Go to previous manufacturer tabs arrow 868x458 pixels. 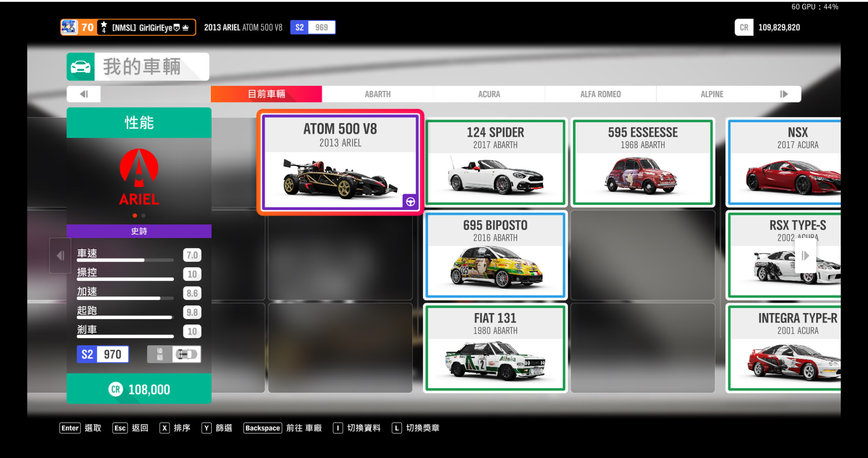click(84, 94)
